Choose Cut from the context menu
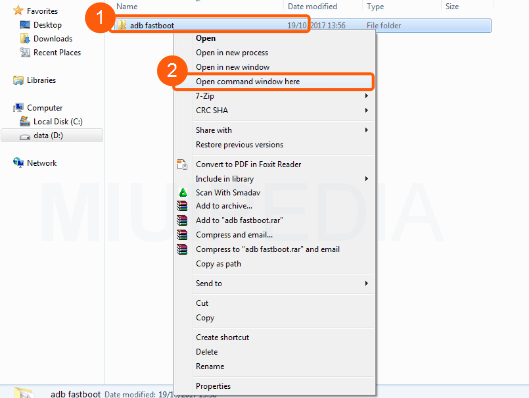 274,303
